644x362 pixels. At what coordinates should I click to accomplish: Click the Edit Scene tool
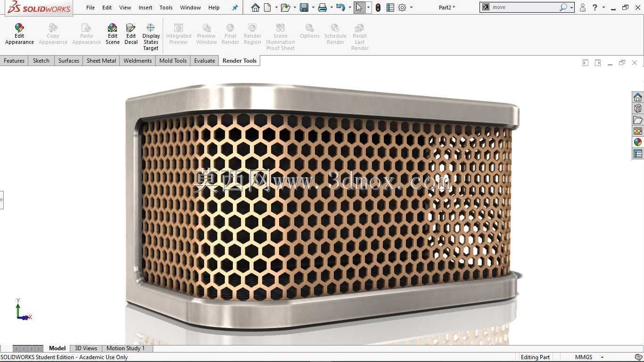112,34
